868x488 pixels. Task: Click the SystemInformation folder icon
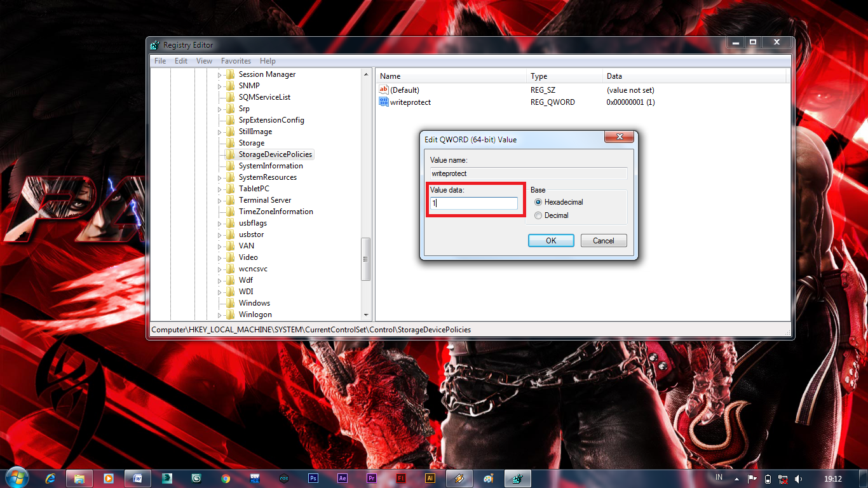click(x=230, y=166)
